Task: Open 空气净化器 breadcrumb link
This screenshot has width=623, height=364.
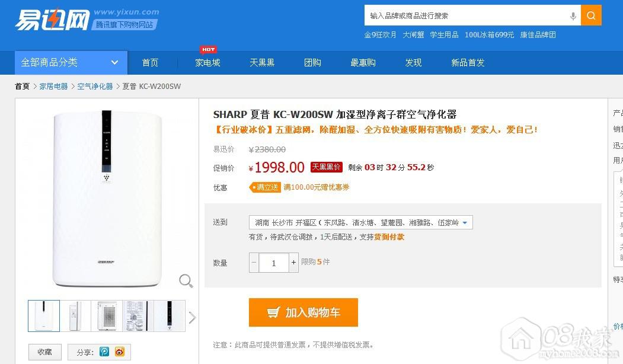Action: click(95, 87)
